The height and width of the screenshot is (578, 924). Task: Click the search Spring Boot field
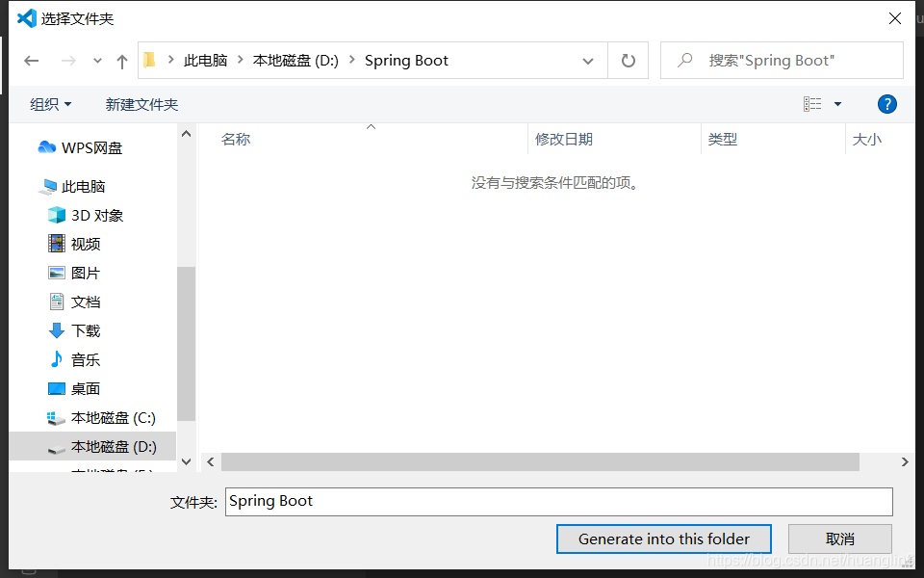[782, 60]
